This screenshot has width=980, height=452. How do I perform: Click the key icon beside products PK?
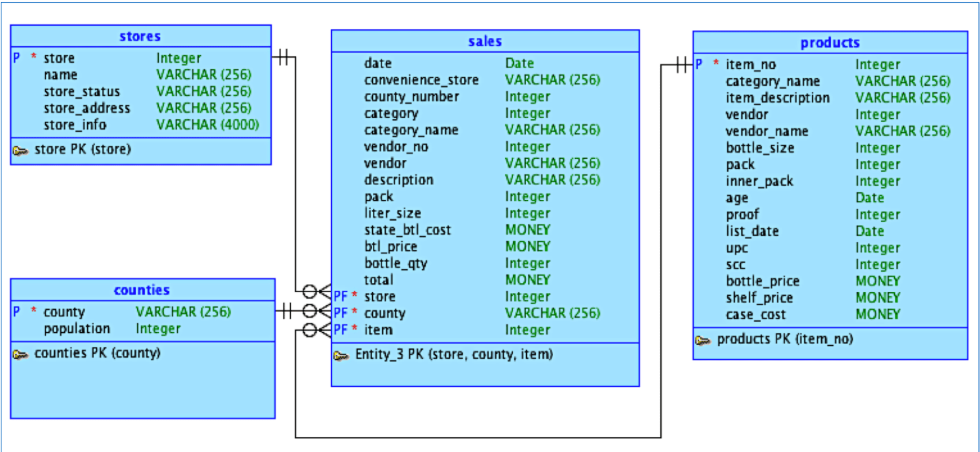702,341
